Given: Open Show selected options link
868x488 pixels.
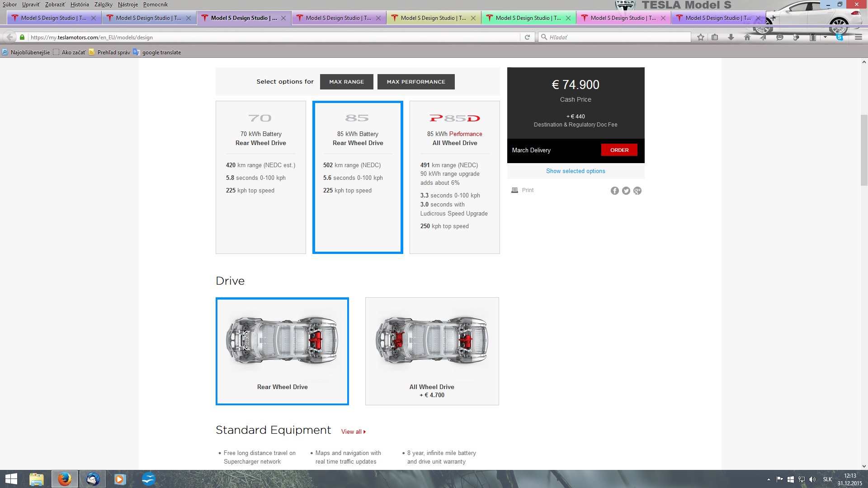Looking at the screenshot, I should coord(576,171).
